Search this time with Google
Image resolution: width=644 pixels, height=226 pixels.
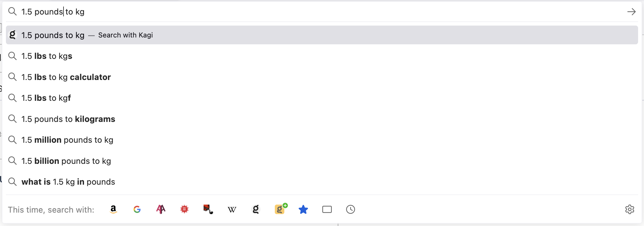(x=137, y=209)
